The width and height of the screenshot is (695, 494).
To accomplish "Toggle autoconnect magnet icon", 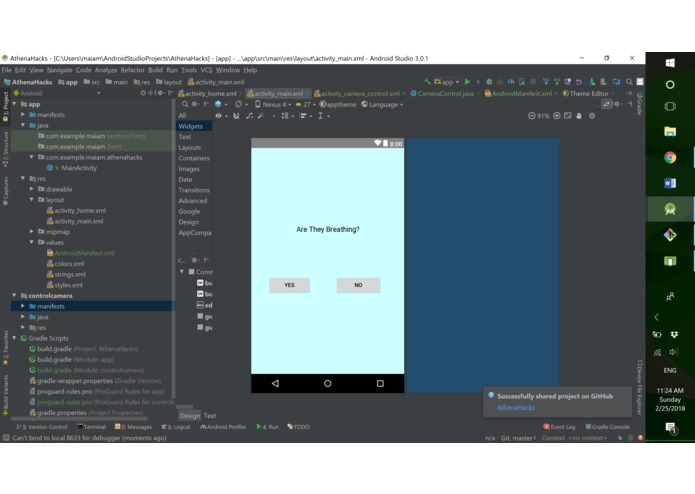I will coord(236,116).
